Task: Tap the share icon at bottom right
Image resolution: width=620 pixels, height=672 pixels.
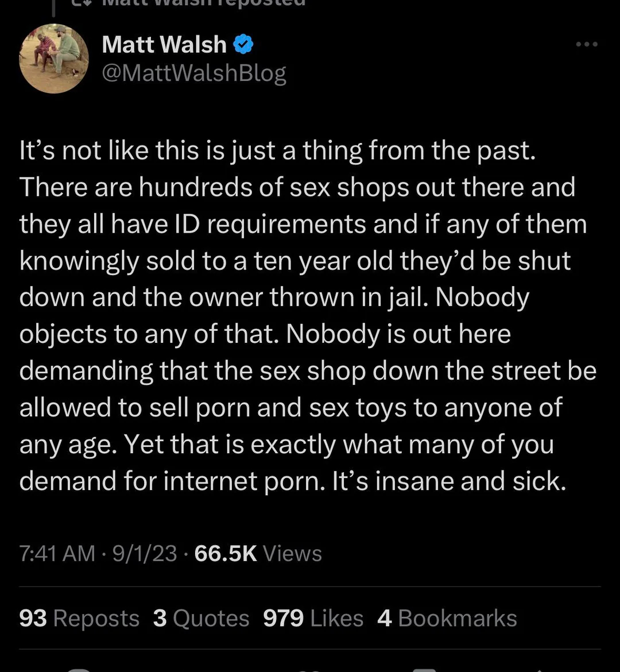Action: pos(540,671)
